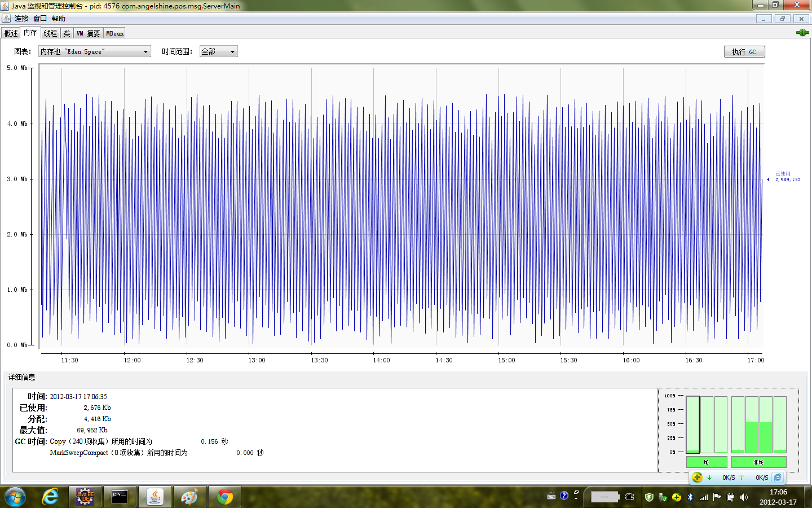Image resolution: width=812 pixels, height=508 pixels.
Task: Open the 帮助 menu
Action: pos(58,19)
